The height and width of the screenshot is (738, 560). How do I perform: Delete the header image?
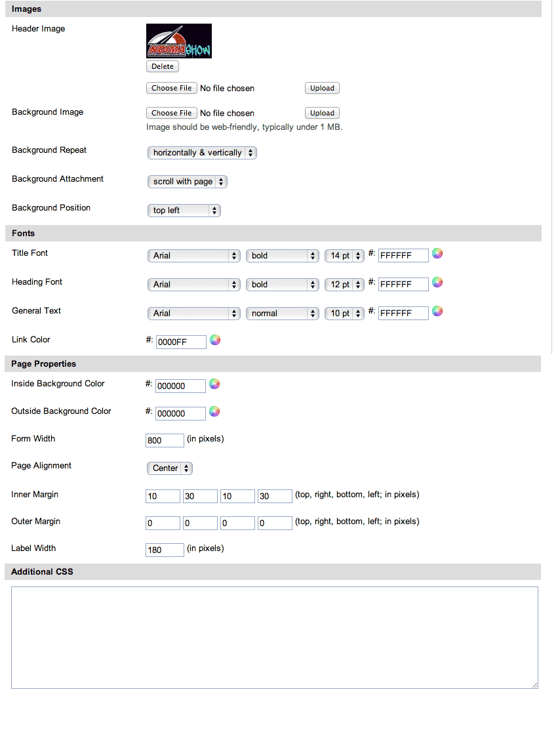(x=162, y=66)
